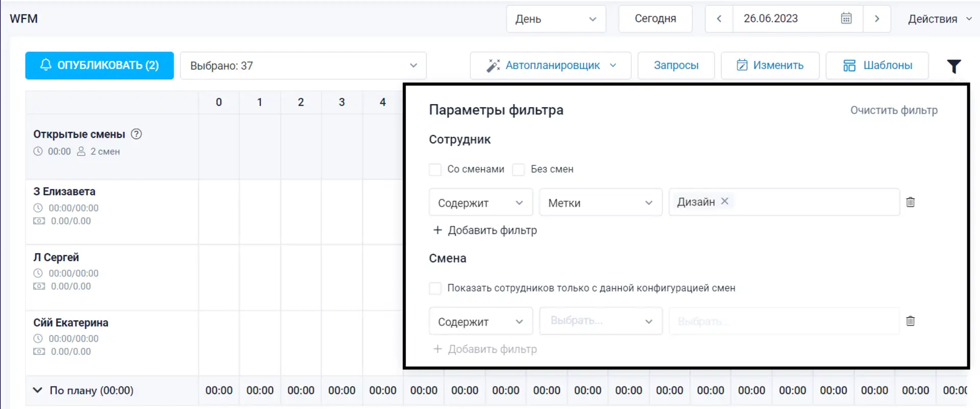The image size is (980, 409).
Task: Open shift Выбрать field dropdown
Action: pos(601,321)
